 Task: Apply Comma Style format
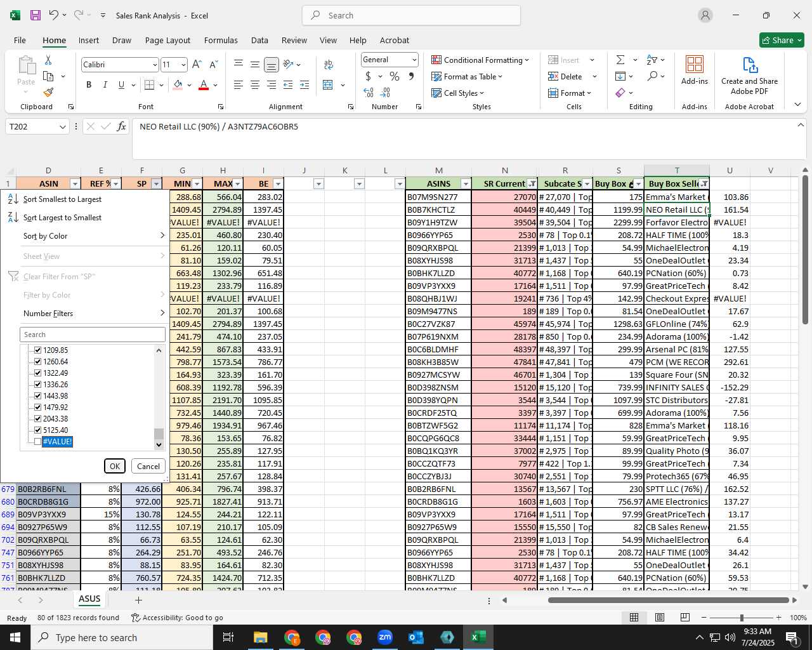pos(411,76)
